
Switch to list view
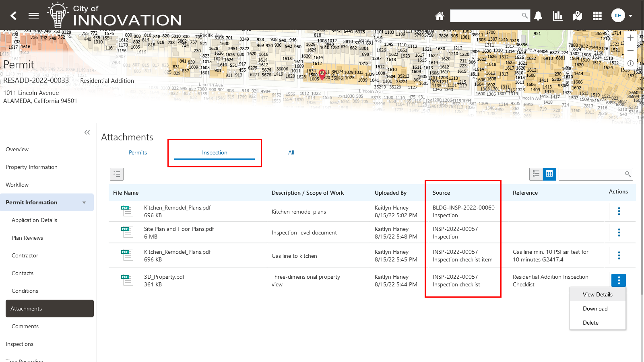pos(536,174)
